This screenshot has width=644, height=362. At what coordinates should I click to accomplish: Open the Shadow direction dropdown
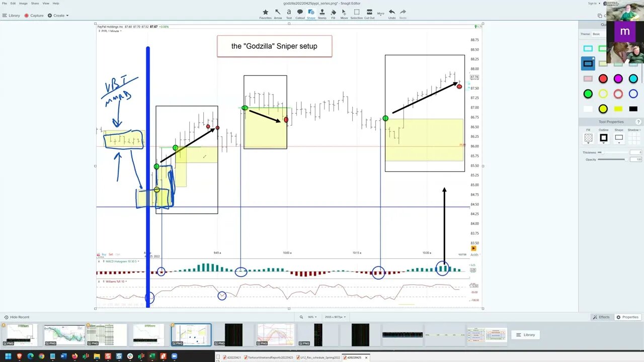[633, 138]
